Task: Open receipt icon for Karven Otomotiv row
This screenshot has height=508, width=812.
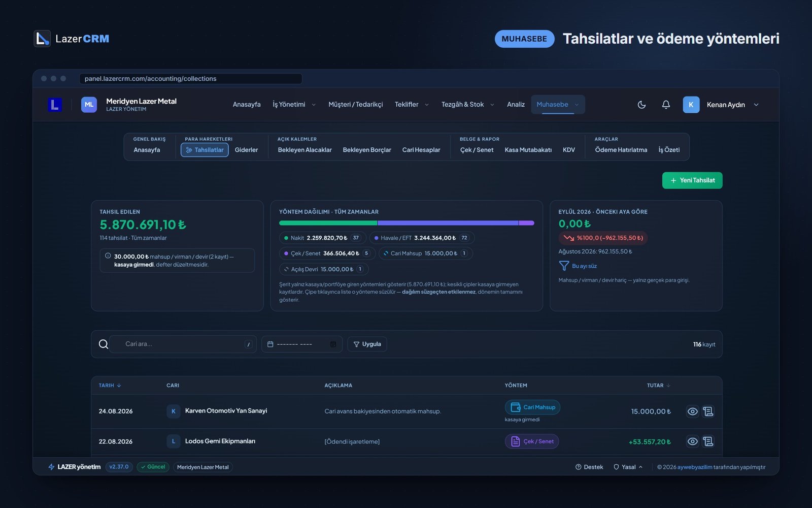Action: (x=708, y=411)
